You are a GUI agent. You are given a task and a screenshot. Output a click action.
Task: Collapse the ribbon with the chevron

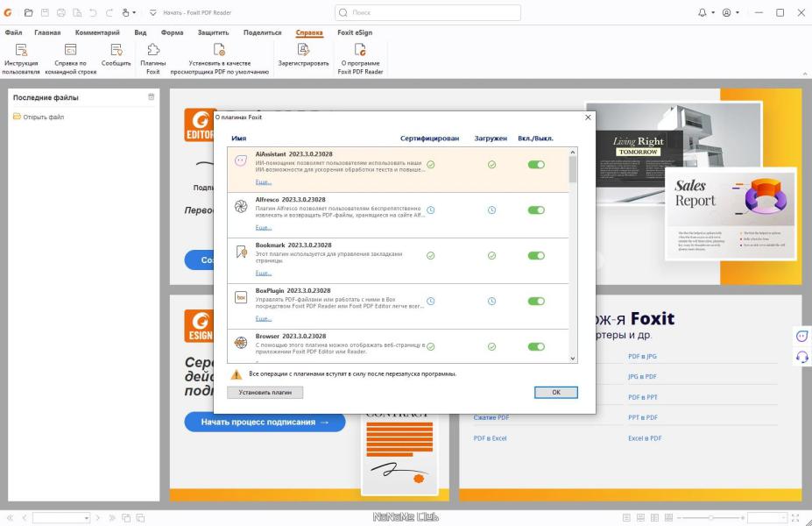(x=805, y=75)
